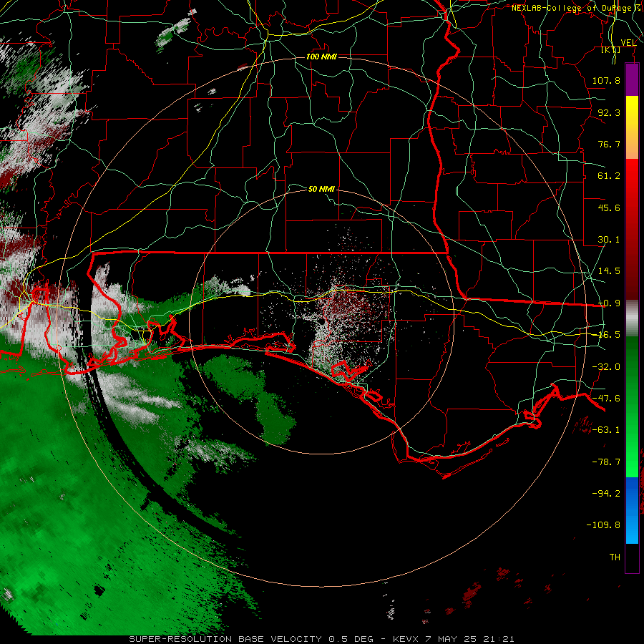Click the radar site dot at ring center

tap(321, 323)
